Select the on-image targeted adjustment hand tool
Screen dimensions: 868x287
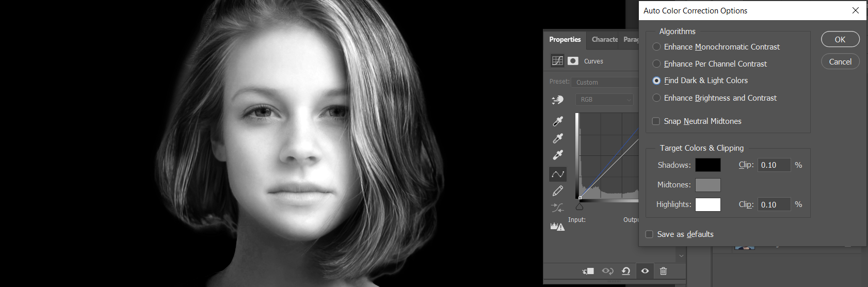557,100
